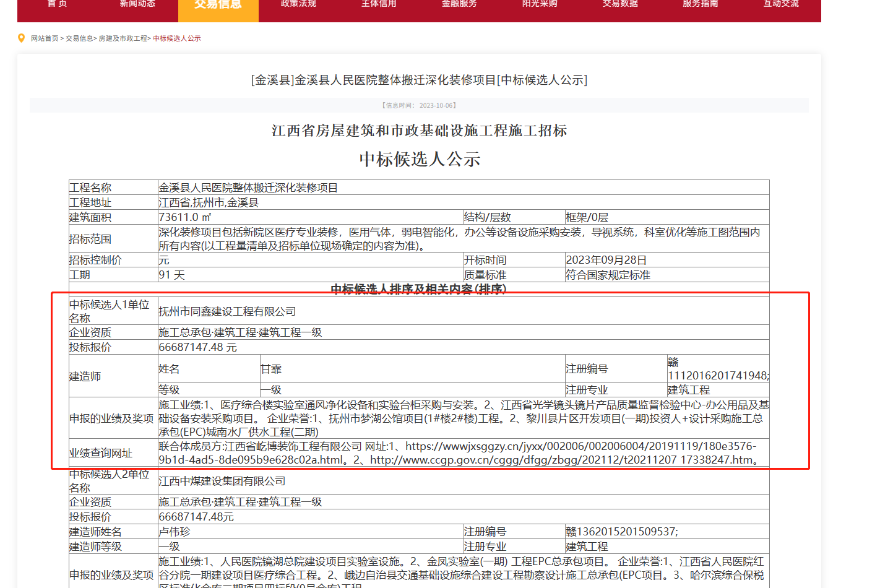This screenshot has height=588, width=880.
Task: Select the highlighted 交易信息 tab
Action: pos(218,6)
